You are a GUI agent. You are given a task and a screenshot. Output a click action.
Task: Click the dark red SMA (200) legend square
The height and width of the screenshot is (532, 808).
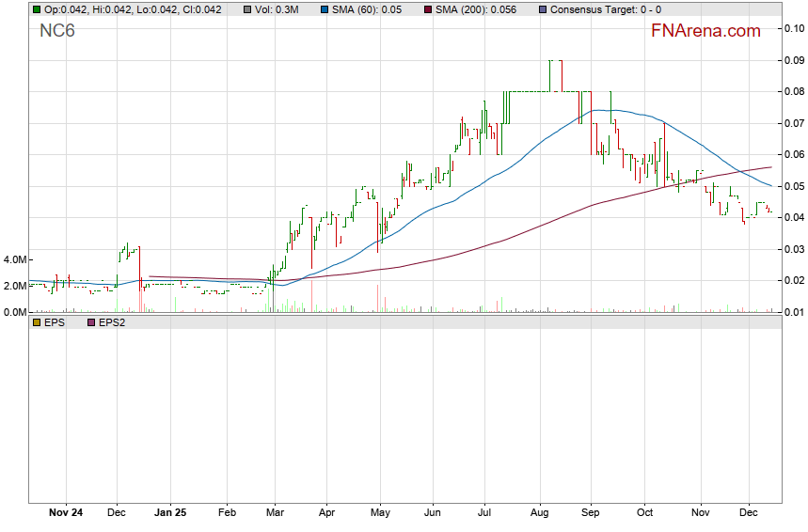pos(428,9)
